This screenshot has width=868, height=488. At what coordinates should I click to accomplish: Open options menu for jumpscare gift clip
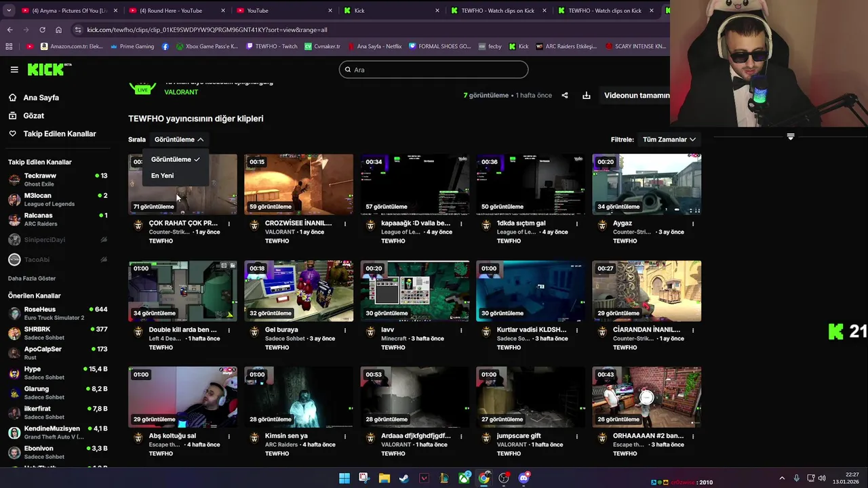coord(577,436)
